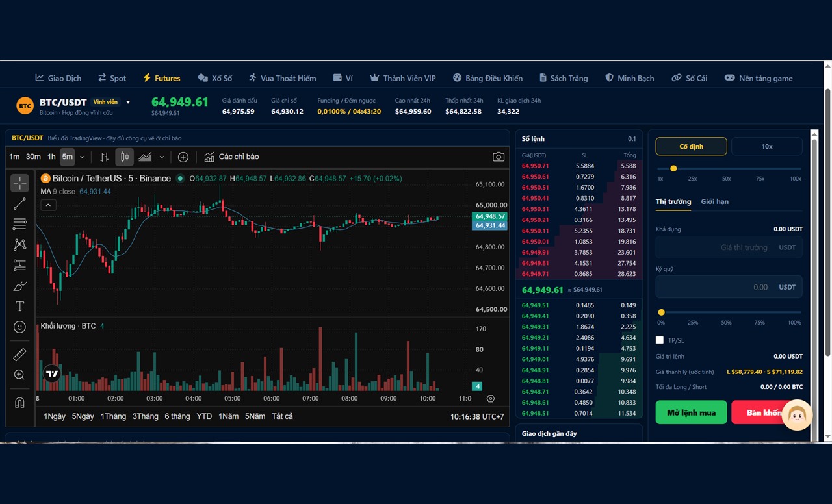Open the Xổ Số lottery page
832x504 pixels.
214,78
